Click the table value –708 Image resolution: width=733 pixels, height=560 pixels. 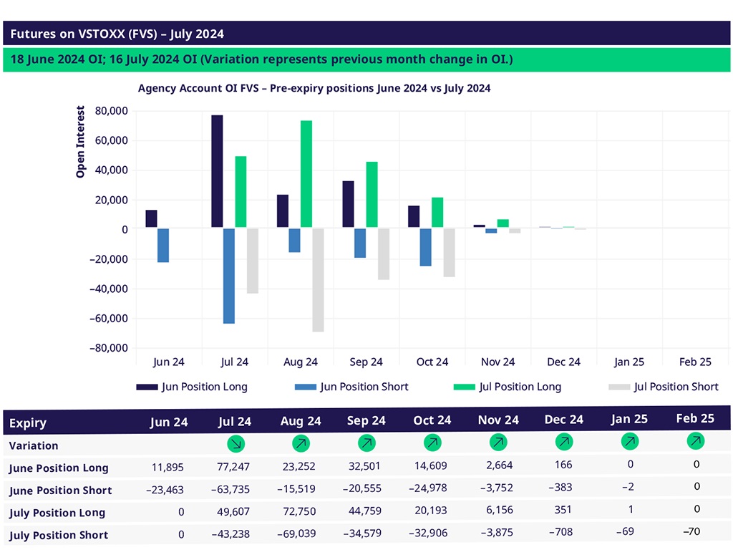click(560, 532)
